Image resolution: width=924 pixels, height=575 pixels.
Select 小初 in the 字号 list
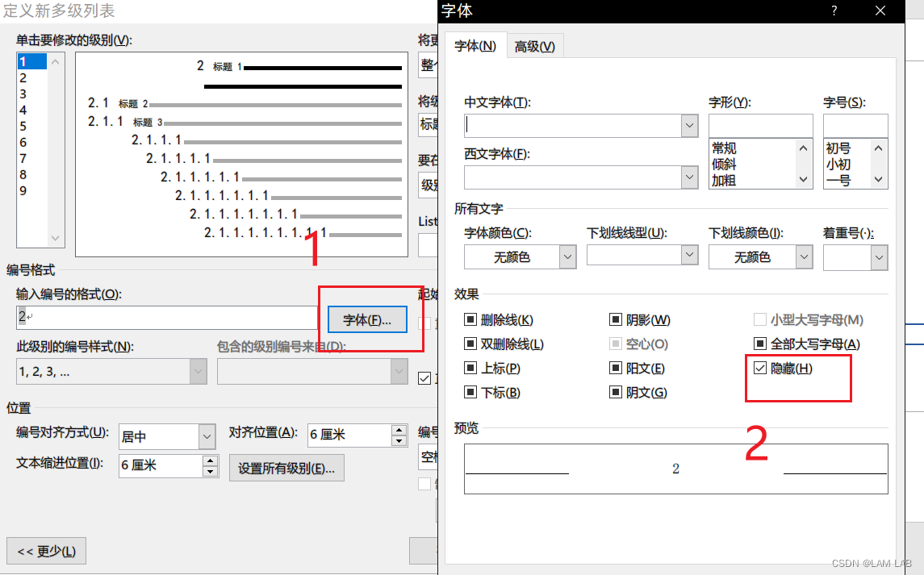click(838, 165)
